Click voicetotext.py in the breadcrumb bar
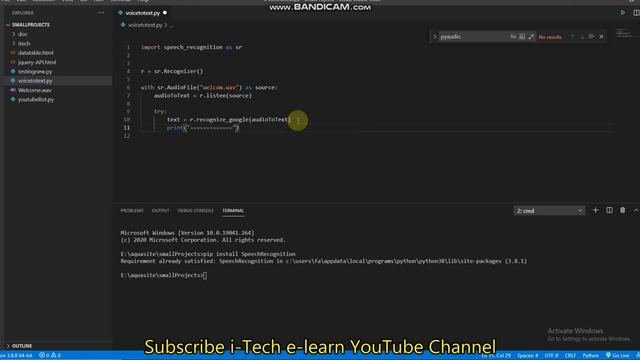The width and height of the screenshot is (640, 360). click(x=145, y=25)
